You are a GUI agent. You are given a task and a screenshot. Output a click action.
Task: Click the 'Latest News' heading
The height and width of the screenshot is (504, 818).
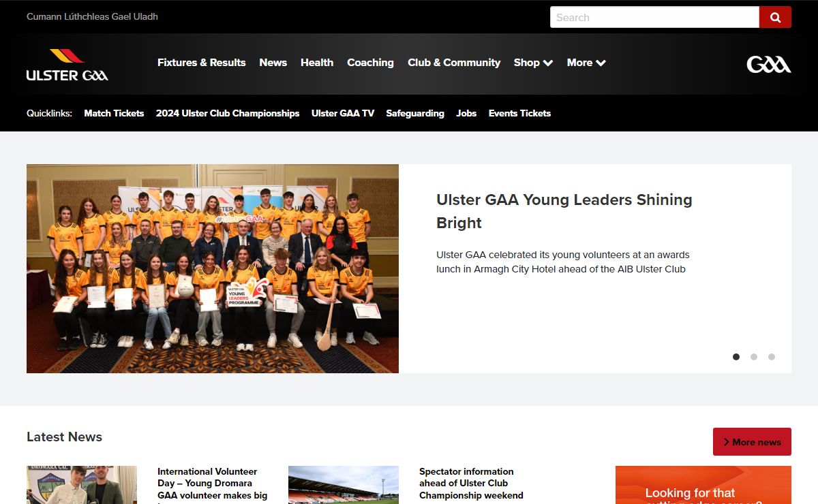tap(64, 437)
